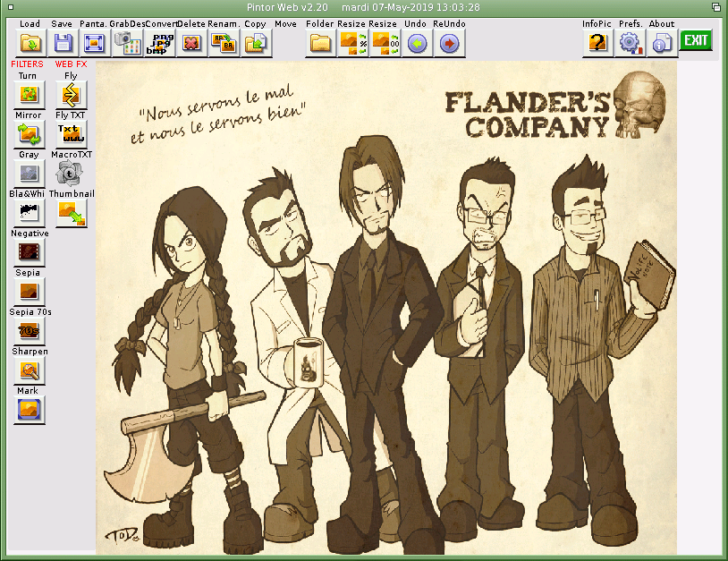Create a Thumbnail via its icon
Screen dimensions: 728x561
pos(71,213)
